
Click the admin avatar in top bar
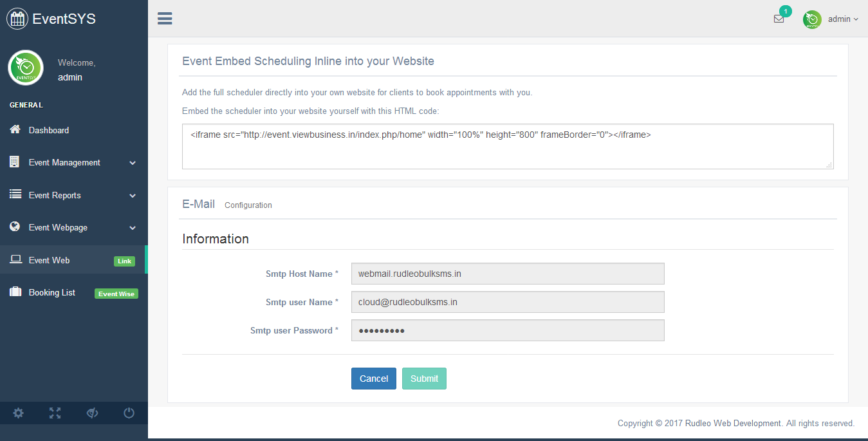tap(812, 19)
